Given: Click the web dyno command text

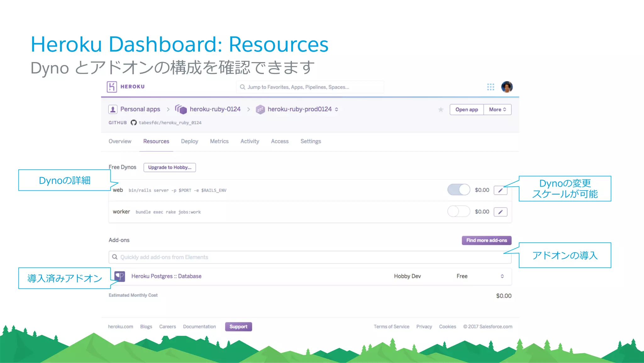Looking at the screenshot, I should point(177,190).
